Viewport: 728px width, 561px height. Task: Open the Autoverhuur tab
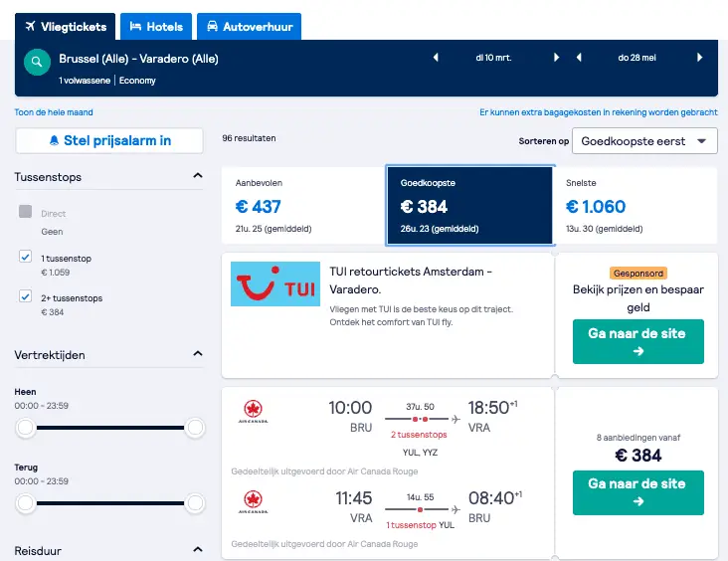click(x=250, y=27)
